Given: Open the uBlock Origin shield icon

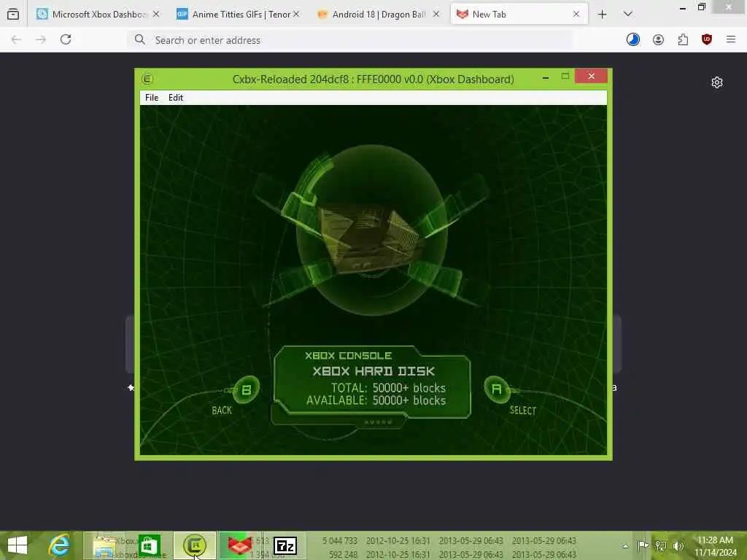Looking at the screenshot, I should click(707, 39).
